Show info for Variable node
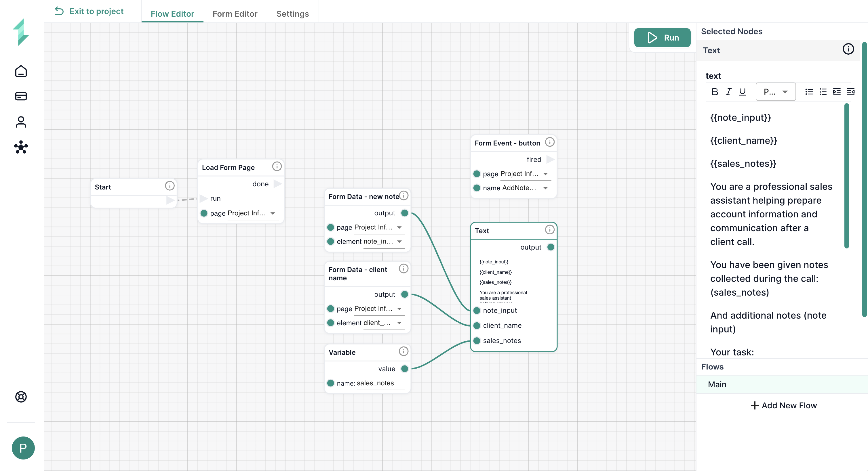Viewport: 868px width, 471px height. click(404, 351)
